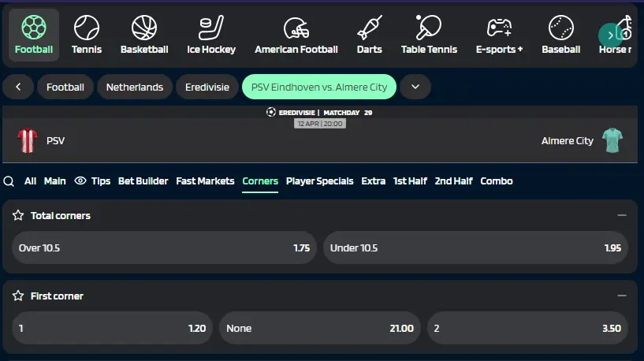Open the Basketball sport category
Screen dimensions: 644x361
coord(144,35)
